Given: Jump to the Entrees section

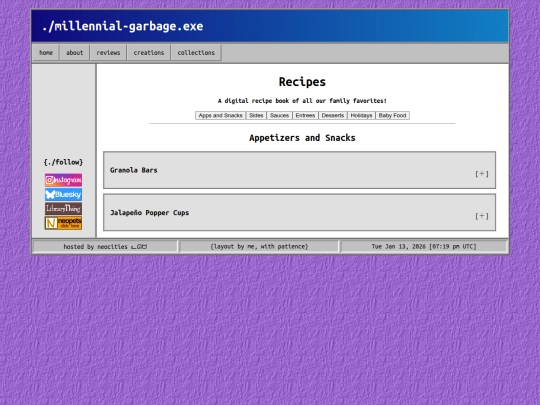Looking at the screenshot, I should pos(305,115).
